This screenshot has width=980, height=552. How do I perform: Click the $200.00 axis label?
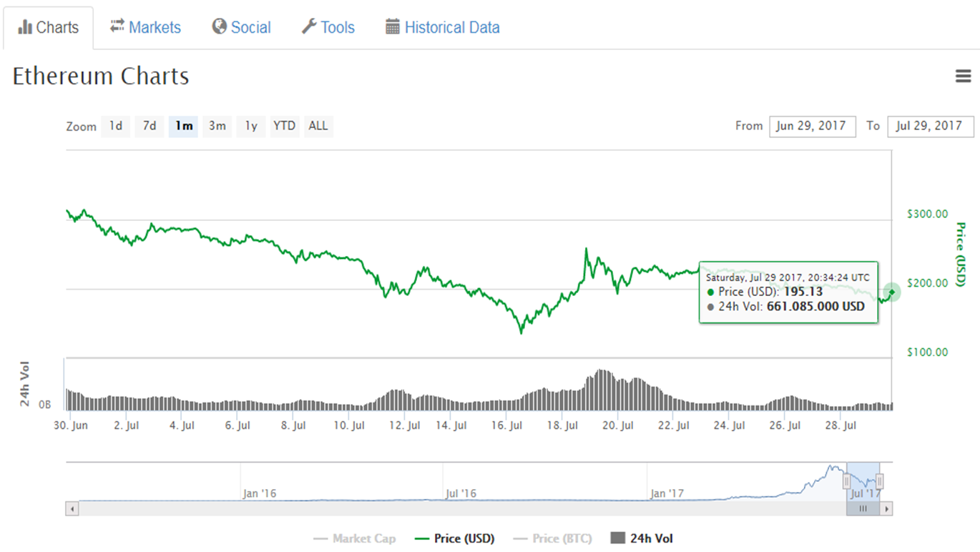(927, 282)
